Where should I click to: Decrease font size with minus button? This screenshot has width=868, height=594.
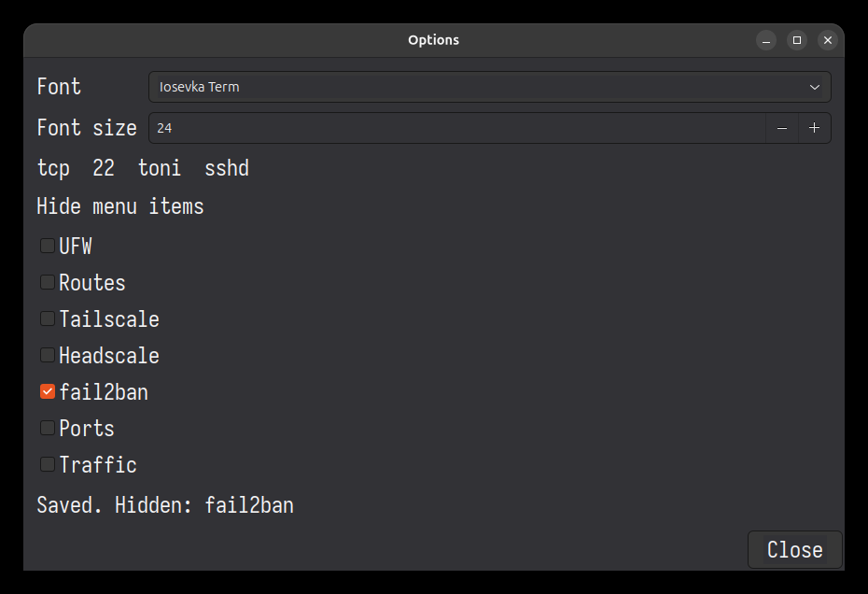tap(781, 128)
